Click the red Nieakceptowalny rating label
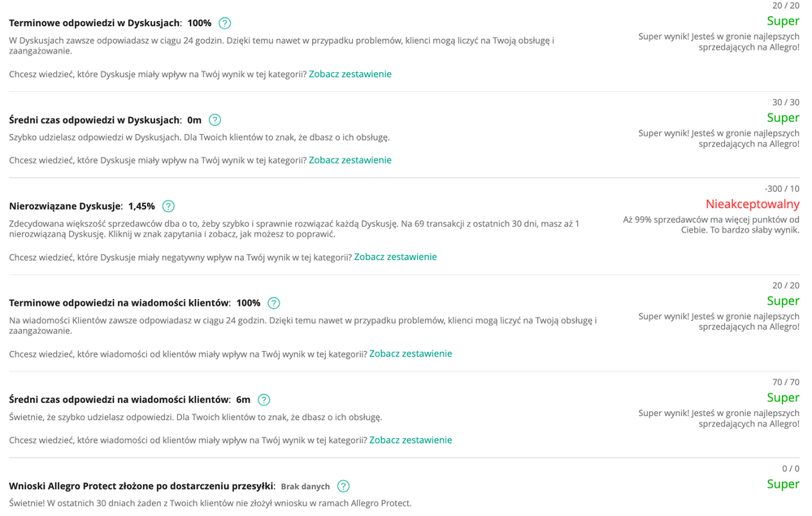Viewport: 812px width, 516px height. point(752,204)
